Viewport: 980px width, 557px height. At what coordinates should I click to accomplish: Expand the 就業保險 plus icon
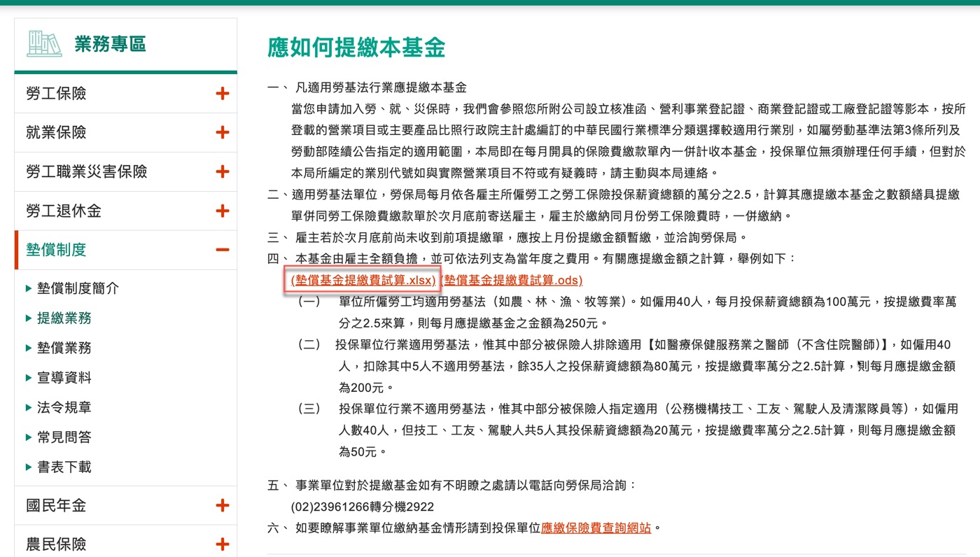tap(223, 132)
